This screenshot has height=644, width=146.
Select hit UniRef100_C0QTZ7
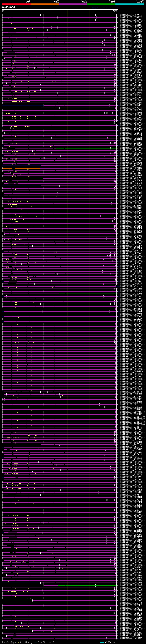131,30
